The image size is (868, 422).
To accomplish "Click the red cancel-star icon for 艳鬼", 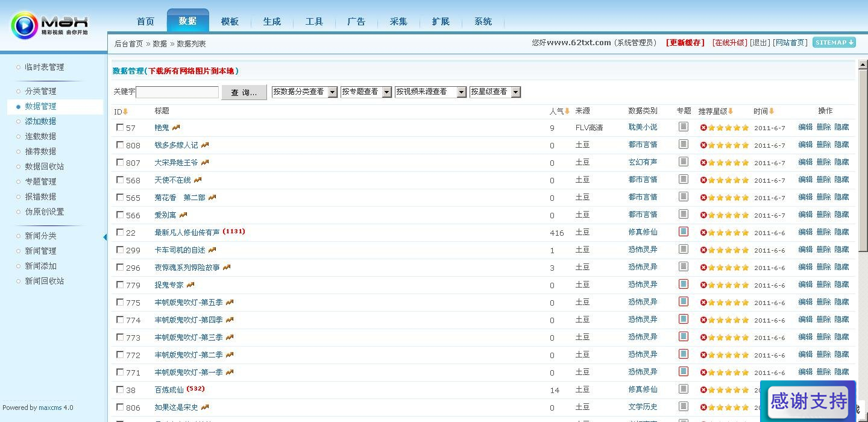I will click(703, 128).
